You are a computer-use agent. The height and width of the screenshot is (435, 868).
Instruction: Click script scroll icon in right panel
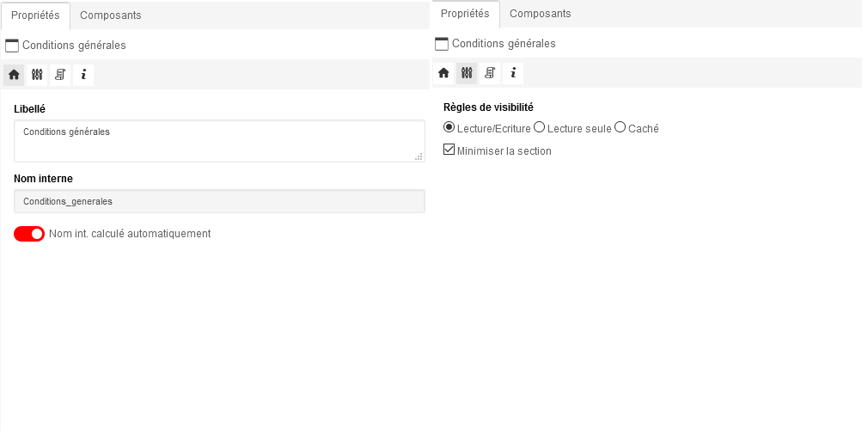click(x=490, y=73)
